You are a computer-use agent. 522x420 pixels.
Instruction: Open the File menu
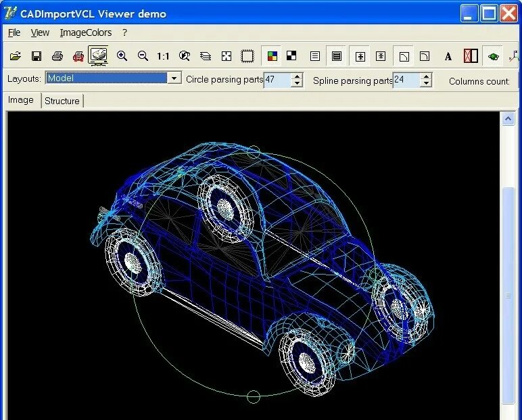[x=14, y=32]
